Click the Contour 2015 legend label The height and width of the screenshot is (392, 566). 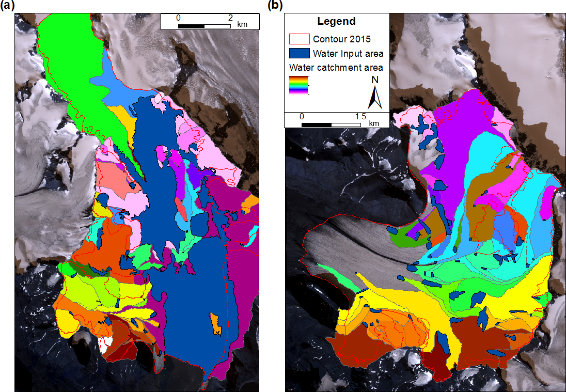pos(342,39)
